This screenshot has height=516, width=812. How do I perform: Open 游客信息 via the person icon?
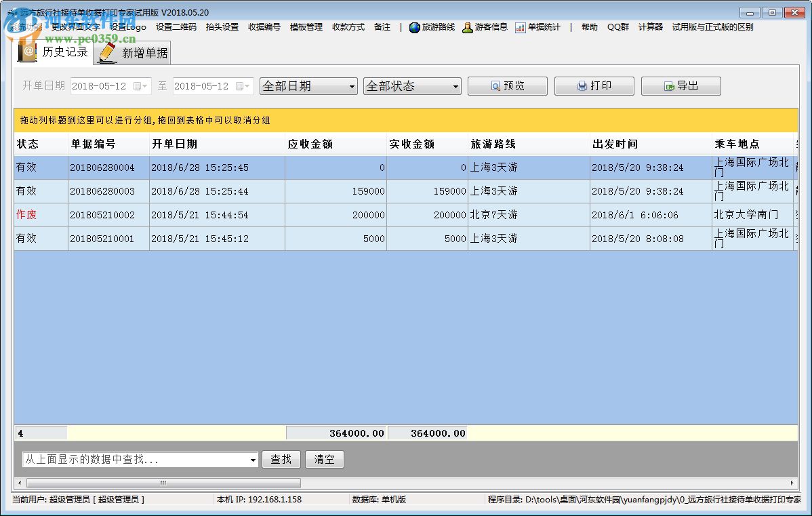pyautogui.click(x=467, y=27)
